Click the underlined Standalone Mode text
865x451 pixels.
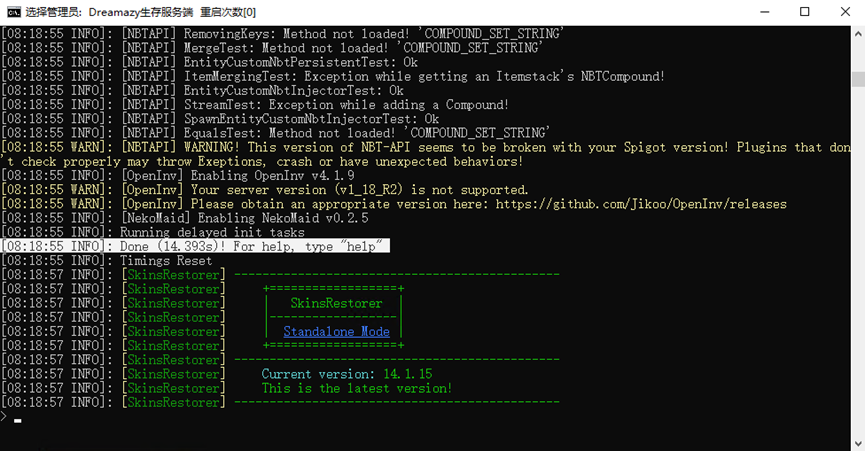(336, 331)
